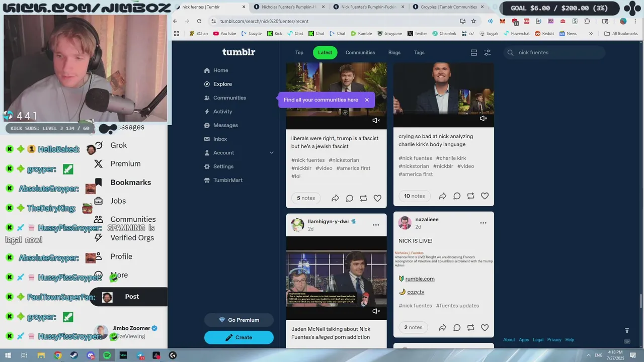Expand the hidden bookmarks overflow chevron
Viewport: 644px width, 362px height.
[591, 34]
